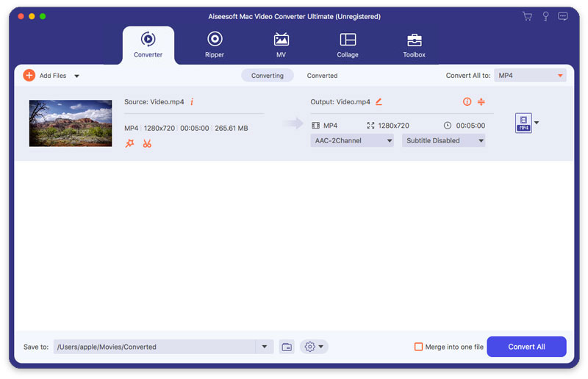Click the Save to path field
Viewport: 588px width, 379px height.
point(154,347)
